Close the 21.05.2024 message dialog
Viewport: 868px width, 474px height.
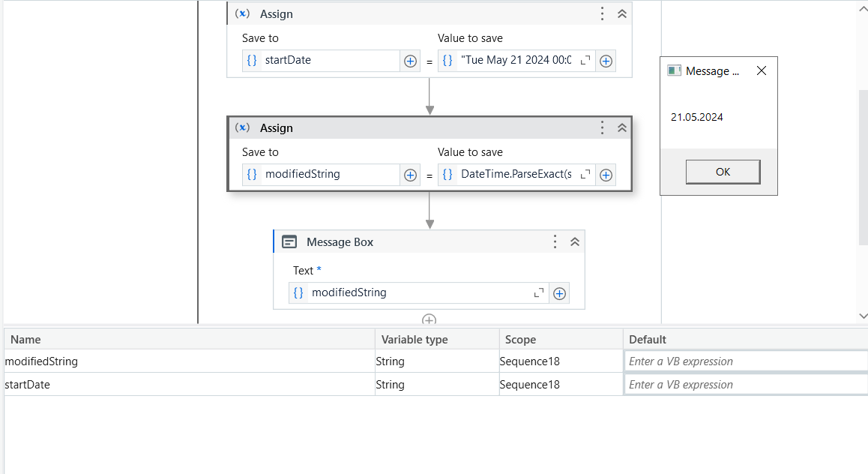(x=761, y=70)
